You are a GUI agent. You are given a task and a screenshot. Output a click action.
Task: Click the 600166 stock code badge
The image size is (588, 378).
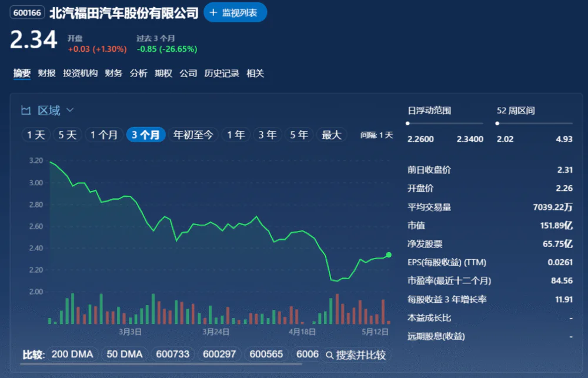pyautogui.click(x=27, y=13)
